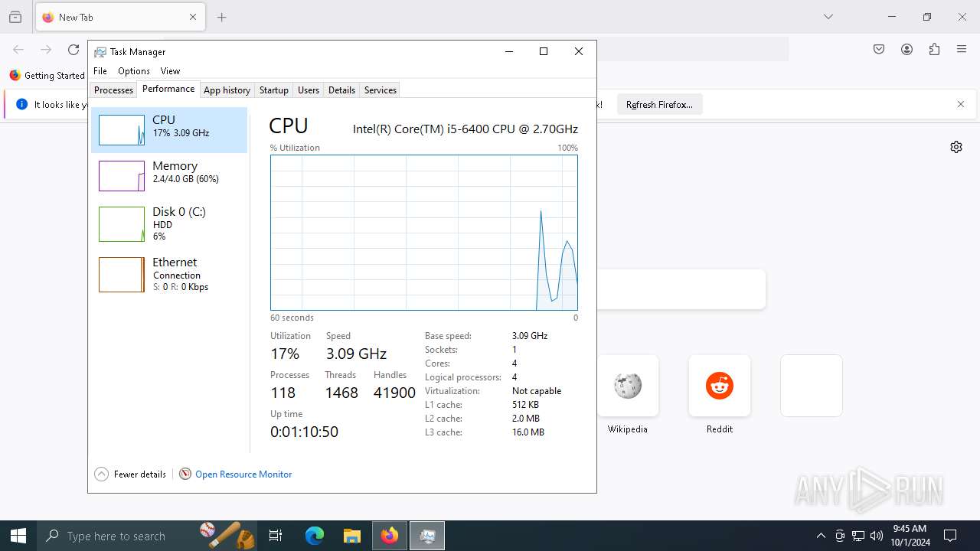The height and width of the screenshot is (551, 980).
Task: Reload page in Firefox
Action: (x=73, y=49)
